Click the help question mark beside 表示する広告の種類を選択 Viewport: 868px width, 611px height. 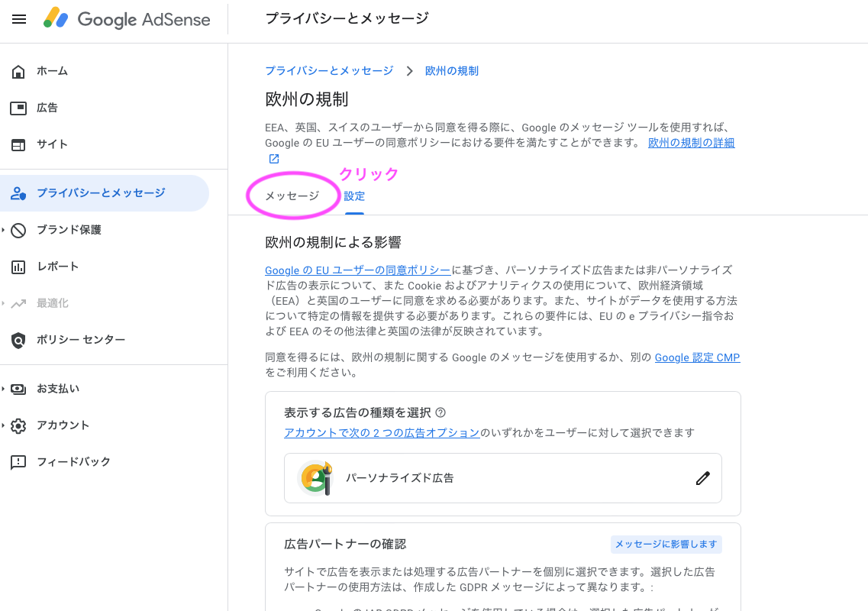pos(440,412)
